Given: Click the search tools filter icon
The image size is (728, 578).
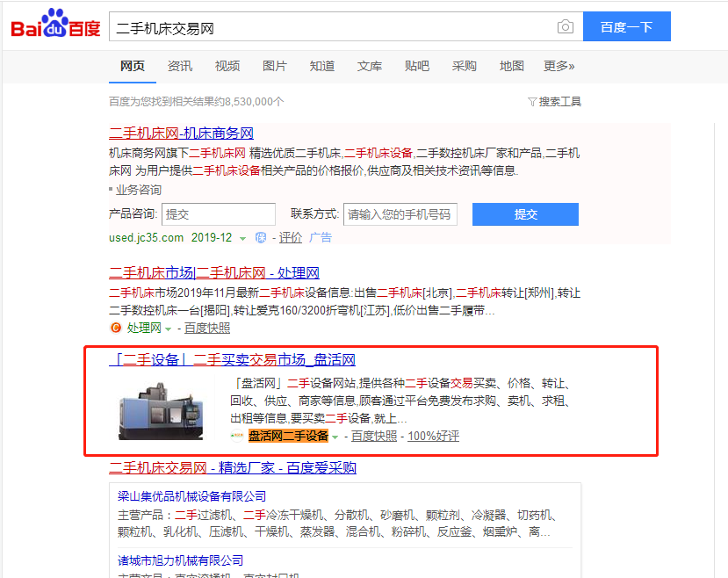Looking at the screenshot, I should coord(532,102).
